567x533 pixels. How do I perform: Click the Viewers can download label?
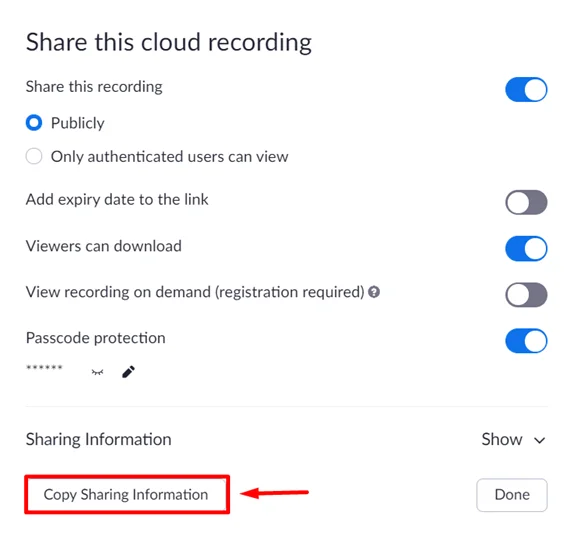click(x=103, y=246)
